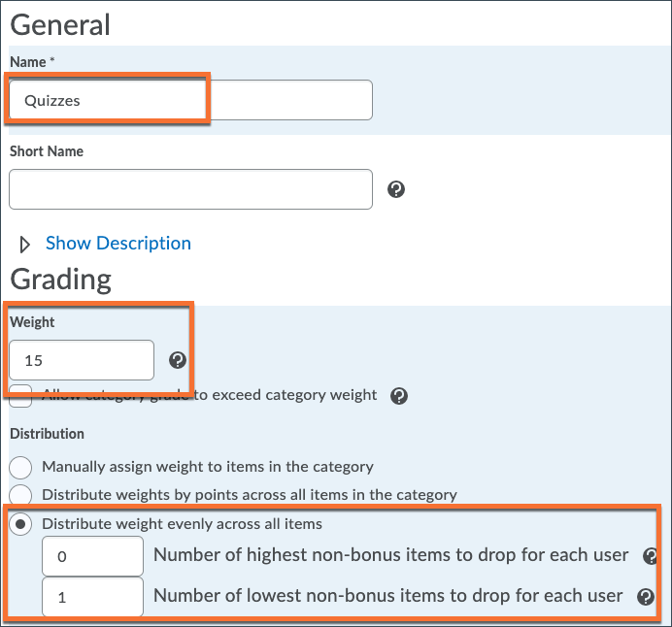672x627 pixels.
Task: Click the lowest items to drop field
Action: pyautogui.click(x=93, y=598)
